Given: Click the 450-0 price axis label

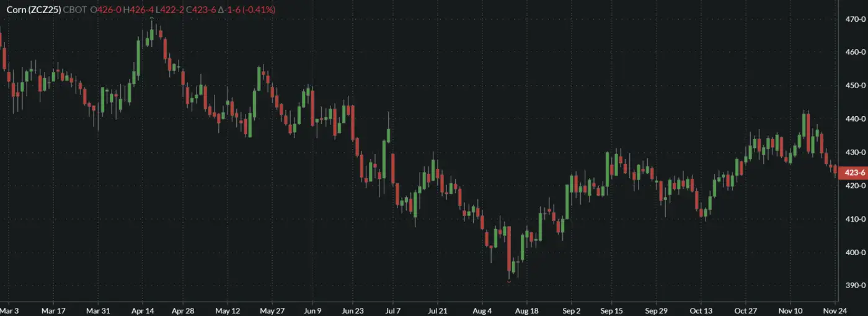Looking at the screenshot, I should pyautogui.click(x=854, y=86).
